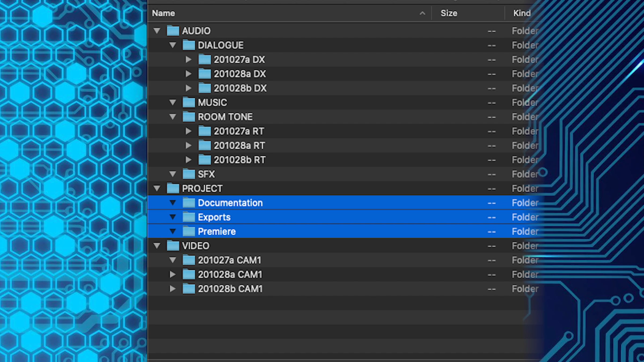Click the AUDIO folder icon
Viewport: 644px width, 362px height.
point(173,31)
